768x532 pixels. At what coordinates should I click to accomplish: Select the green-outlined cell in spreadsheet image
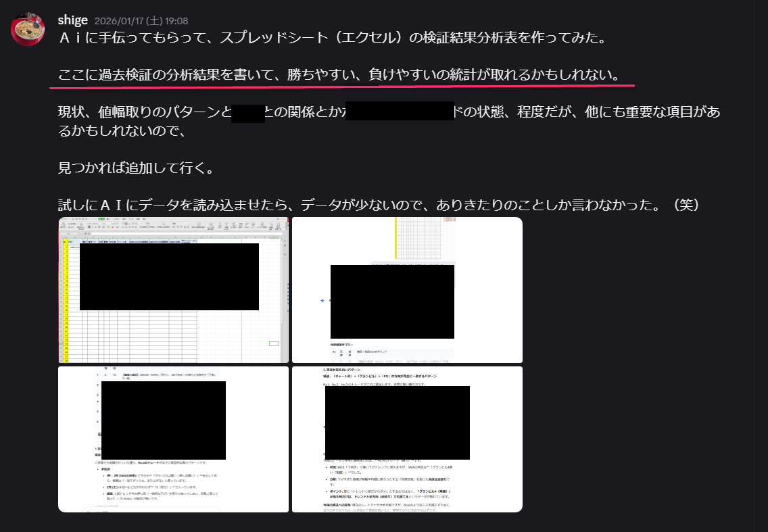coord(273,344)
